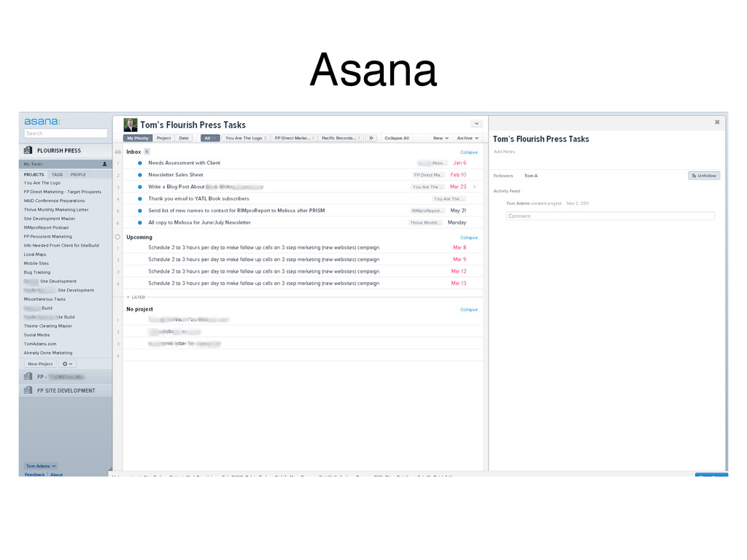Screen dimensions: 747x560
Task: Filter by Pacific Records... tab
Action: [x=341, y=138]
